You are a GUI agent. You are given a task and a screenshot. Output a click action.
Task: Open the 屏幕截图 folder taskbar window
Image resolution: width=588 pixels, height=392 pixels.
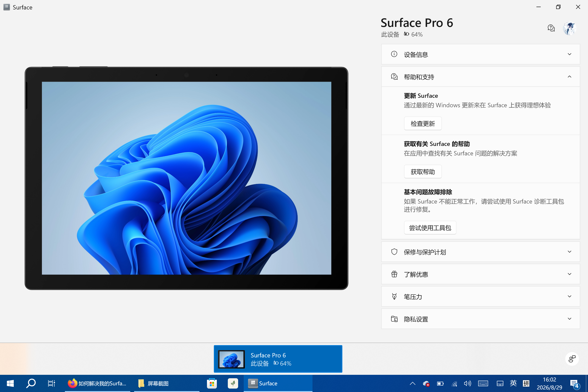[167, 383]
